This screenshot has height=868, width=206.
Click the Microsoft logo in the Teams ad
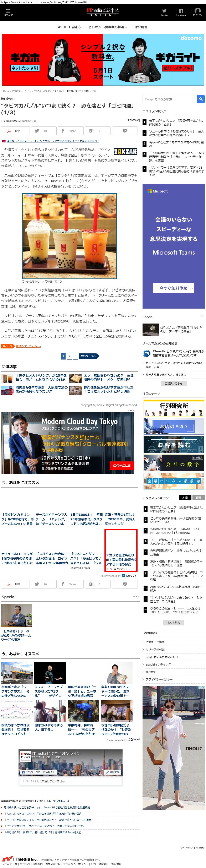tap(157, 191)
